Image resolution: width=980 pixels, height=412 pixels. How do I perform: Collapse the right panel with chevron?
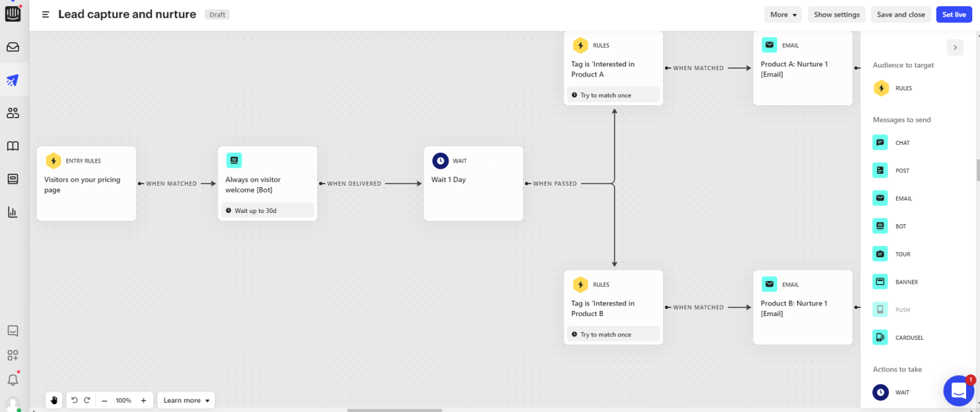(x=955, y=47)
